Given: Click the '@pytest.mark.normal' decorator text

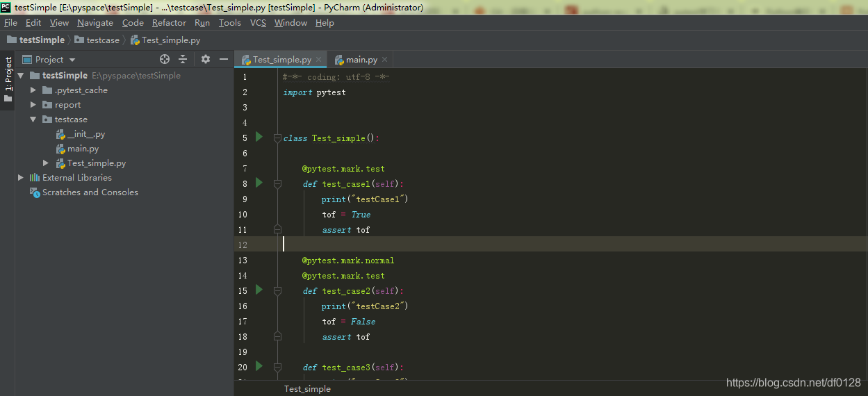Looking at the screenshot, I should coord(348,261).
